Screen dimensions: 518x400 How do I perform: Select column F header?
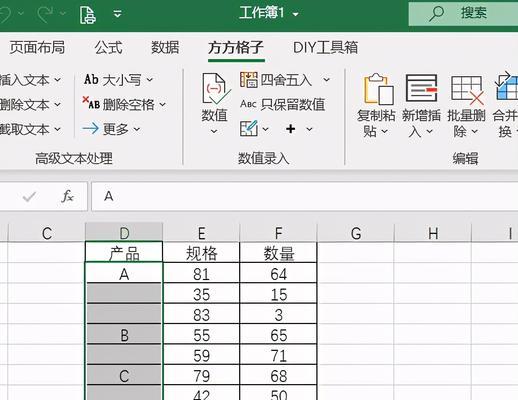pyautogui.click(x=278, y=233)
